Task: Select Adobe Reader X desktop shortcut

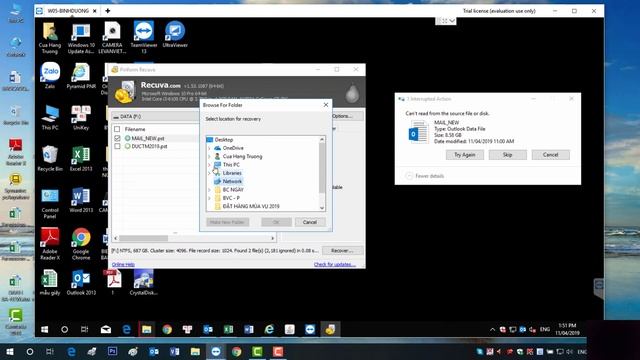Action: tap(50, 244)
